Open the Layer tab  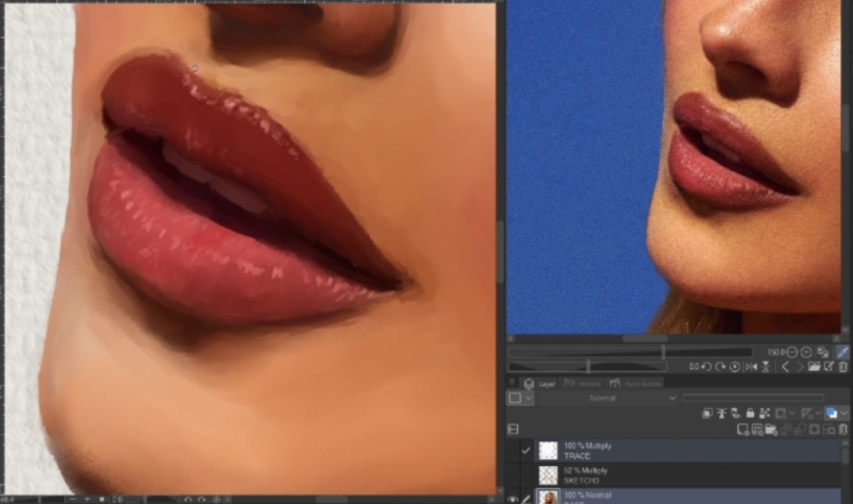coord(540,384)
